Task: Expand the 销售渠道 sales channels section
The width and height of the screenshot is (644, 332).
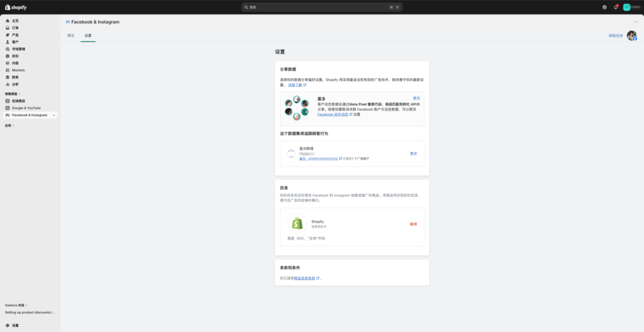Action: (13, 94)
